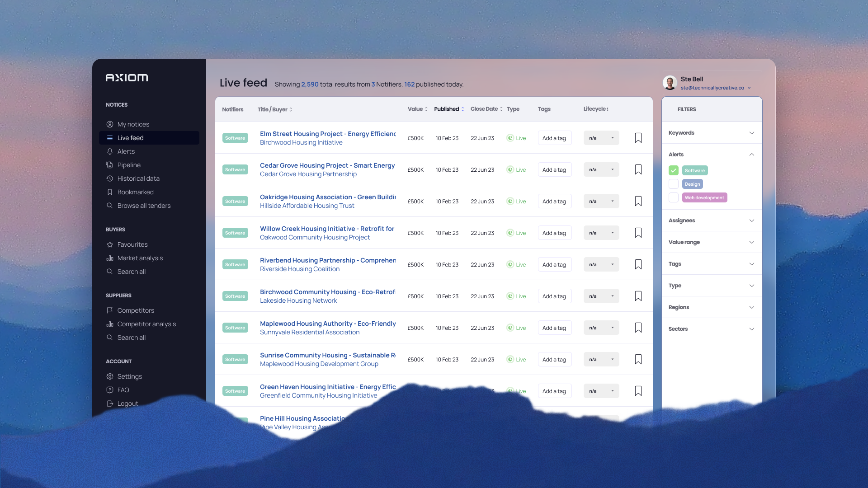Click the Settings gear icon
The width and height of the screenshot is (868, 488).
(x=110, y=376)
